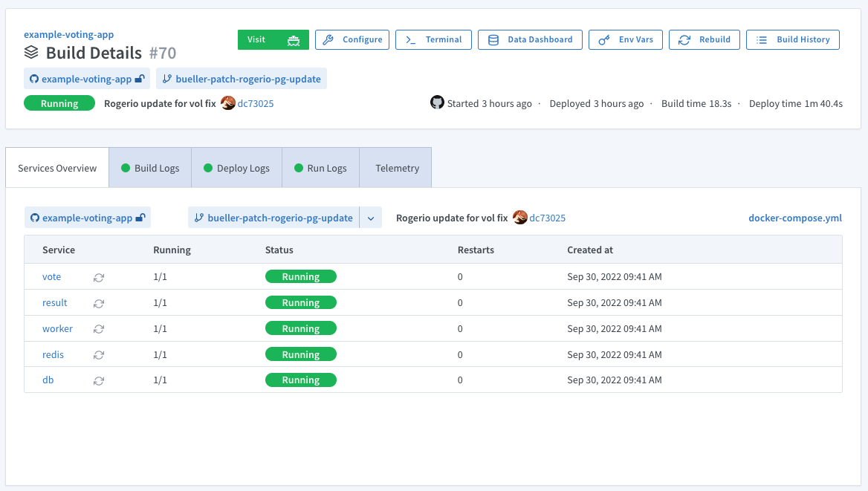This screenshot has width=868, height=491.
Task: Click the Deploy time 1m 40.4s text
Action: [795, 103]
